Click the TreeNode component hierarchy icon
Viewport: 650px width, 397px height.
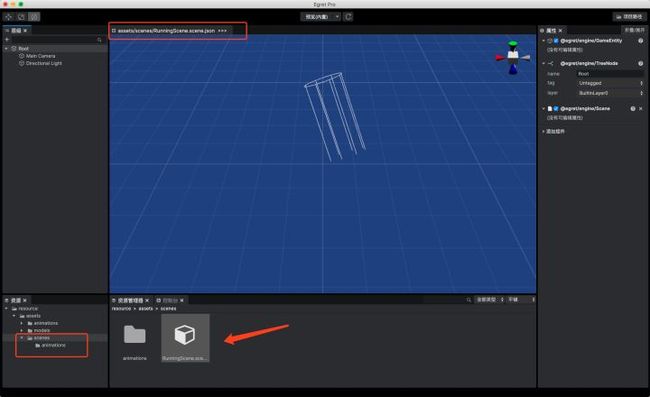[551, 63]
